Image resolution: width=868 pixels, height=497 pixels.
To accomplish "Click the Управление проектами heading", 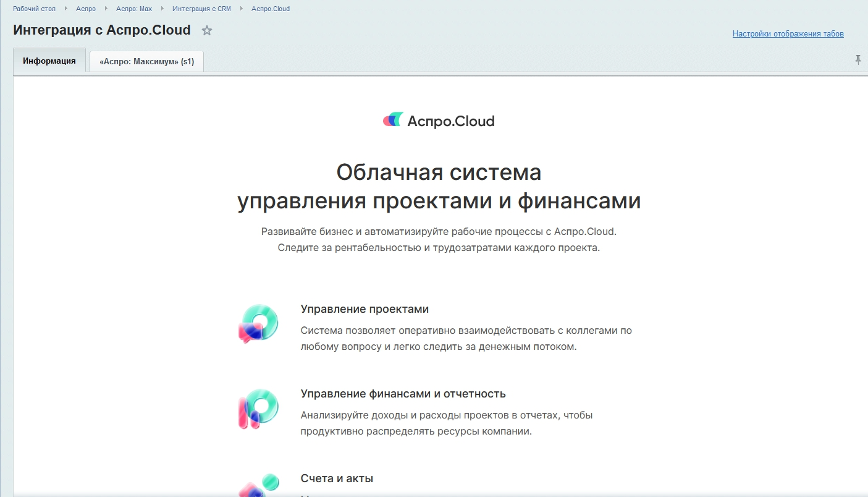I will 364,309.
